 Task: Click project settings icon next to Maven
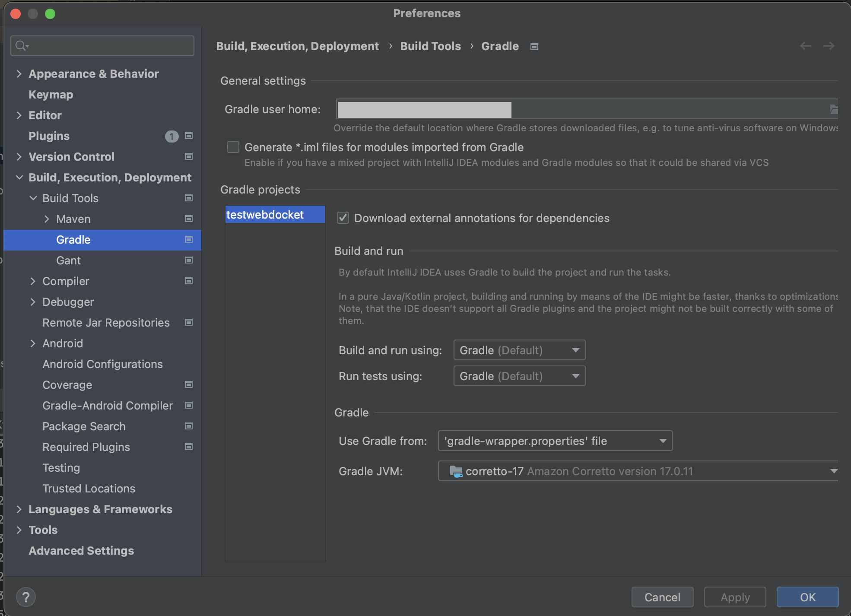pos(189,219)
